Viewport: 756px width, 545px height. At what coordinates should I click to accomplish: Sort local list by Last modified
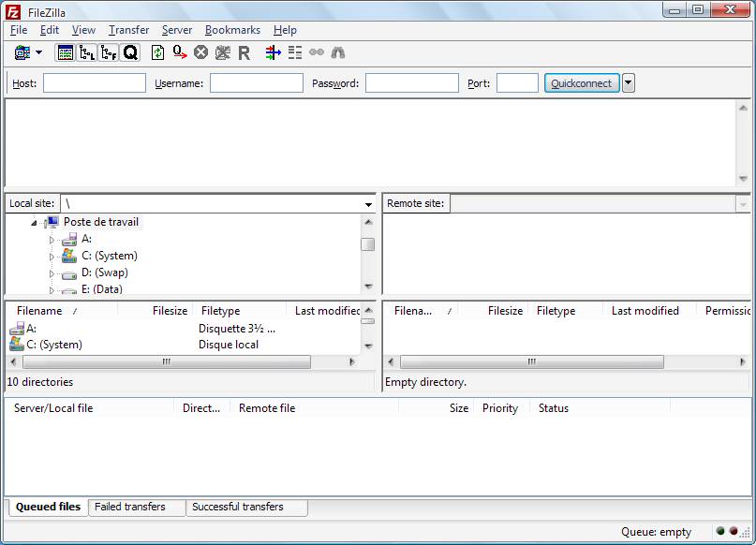pos(323,311)
